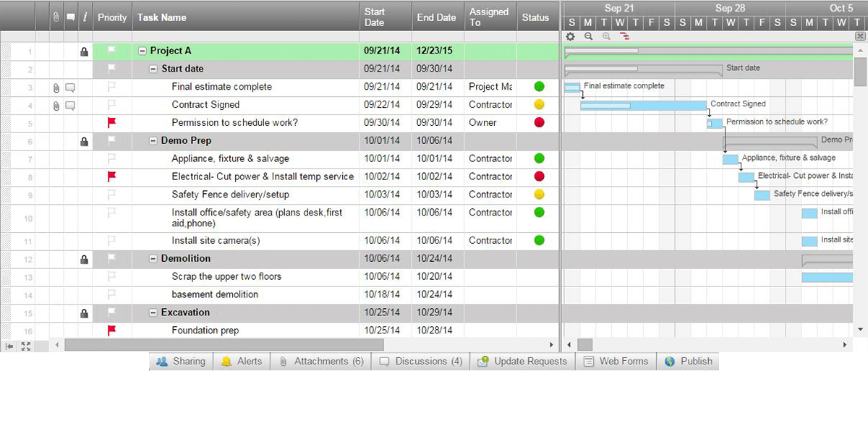Click the fullscreen expand icon below the grid
Screen dimensions: 868x434
26,346
